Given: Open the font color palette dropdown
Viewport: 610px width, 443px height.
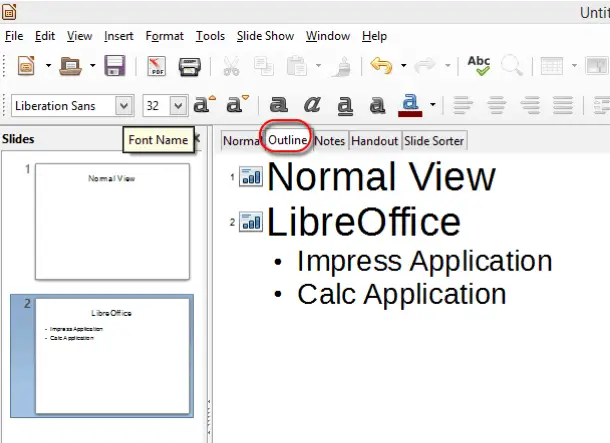Looking at the screenshot, I should (433, 105).
